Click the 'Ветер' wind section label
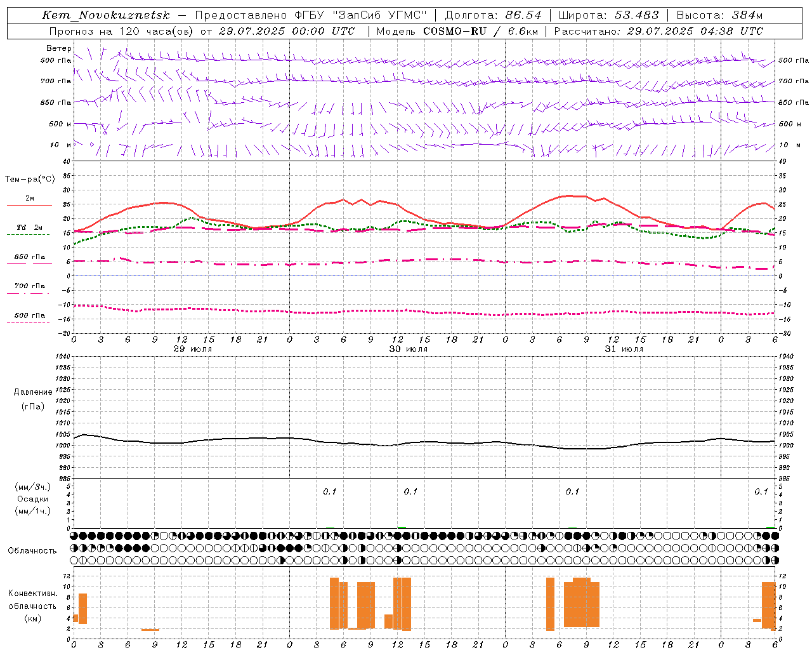 [x=59, y=48]
